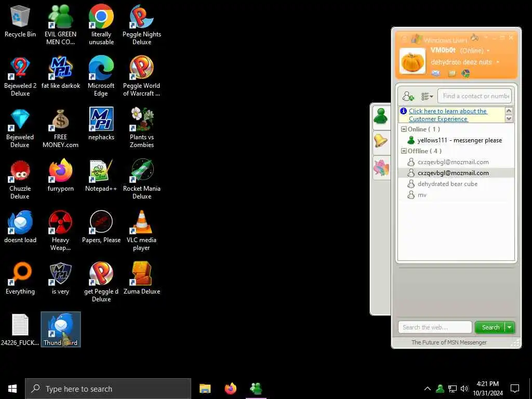Select the literally unusable Chrome shortcut
The image size is (532, 399).
coord(101,25)
